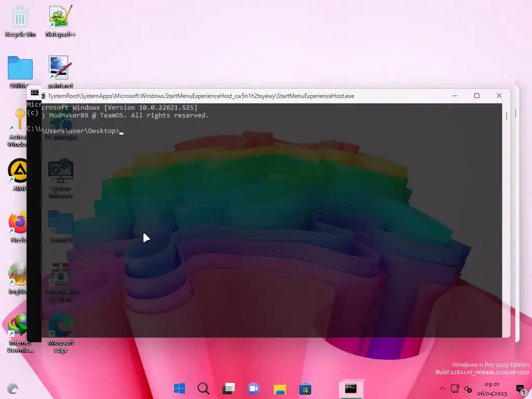Minimize the command prompt window
Image resolution: width=532 pixels, height=399 pixels.
[455, 96]
